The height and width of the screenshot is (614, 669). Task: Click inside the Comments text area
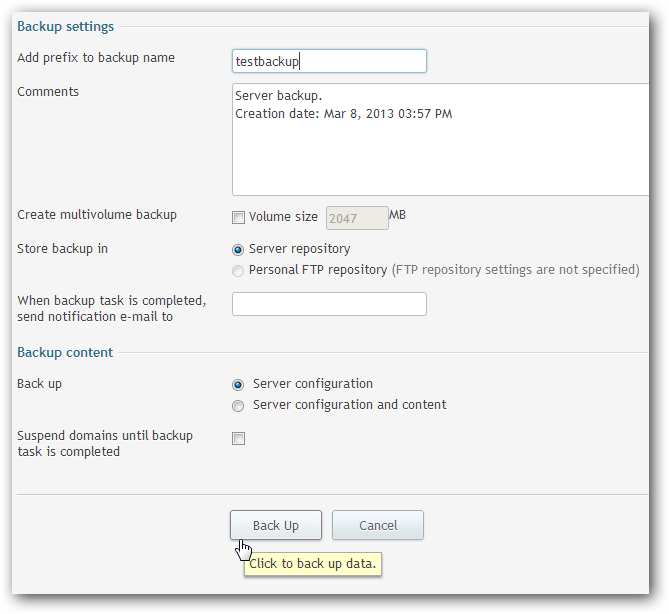pyautogui.click(x=440, y=140)
